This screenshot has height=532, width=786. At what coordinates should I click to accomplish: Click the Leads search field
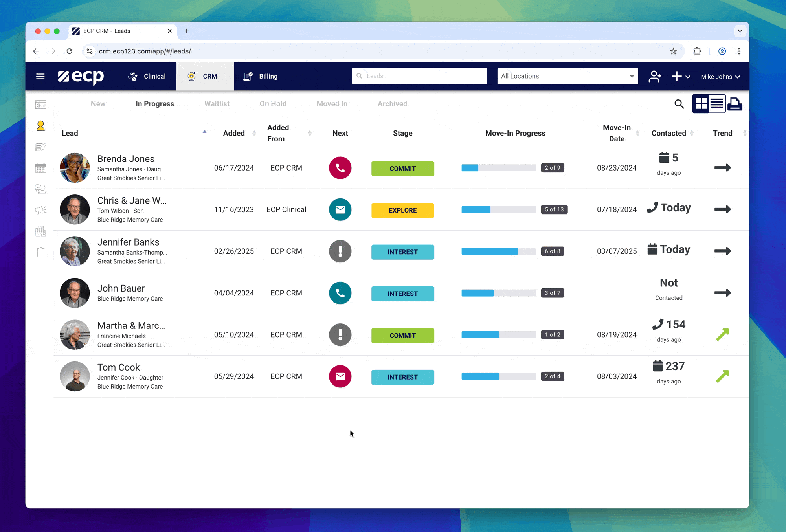coord(419,76)
